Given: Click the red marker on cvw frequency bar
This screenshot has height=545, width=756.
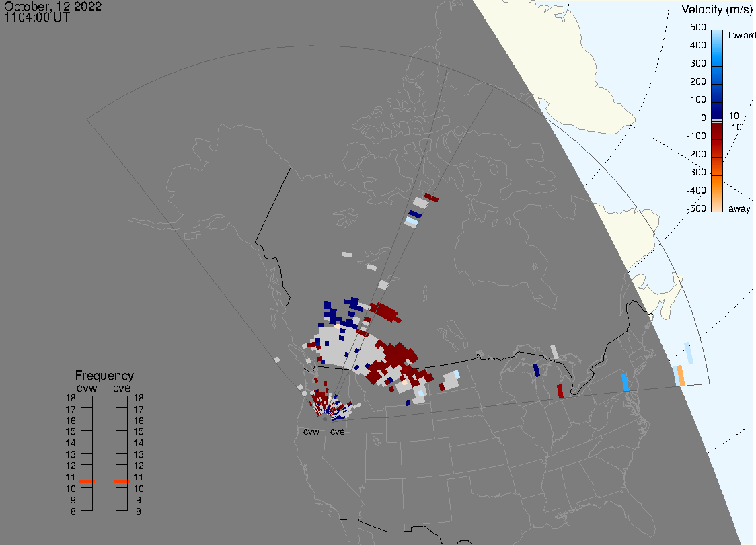Looking at the screenshot, I should click(x=87, y=481).
